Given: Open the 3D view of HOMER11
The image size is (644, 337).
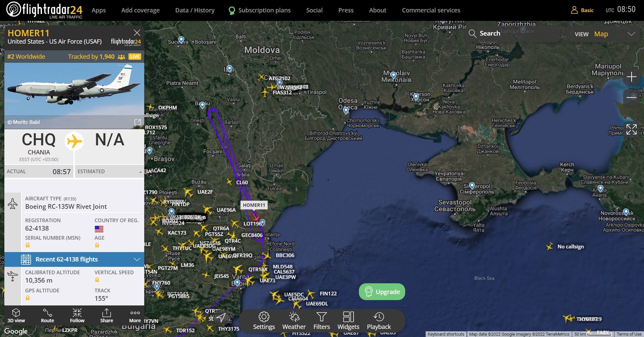Looking at the screenshot, I should (16, 316).
